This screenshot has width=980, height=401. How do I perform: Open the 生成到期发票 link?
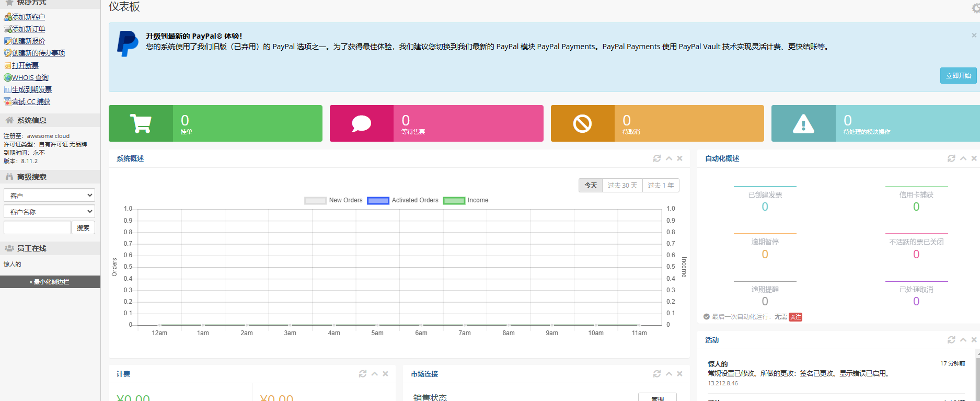click(32, 89)
